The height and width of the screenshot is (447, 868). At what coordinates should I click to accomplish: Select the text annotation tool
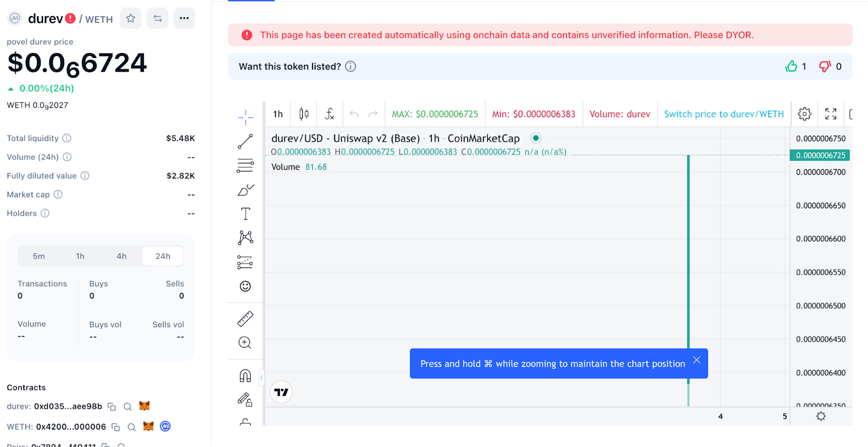pyautogui.click(x=245, y=214)
